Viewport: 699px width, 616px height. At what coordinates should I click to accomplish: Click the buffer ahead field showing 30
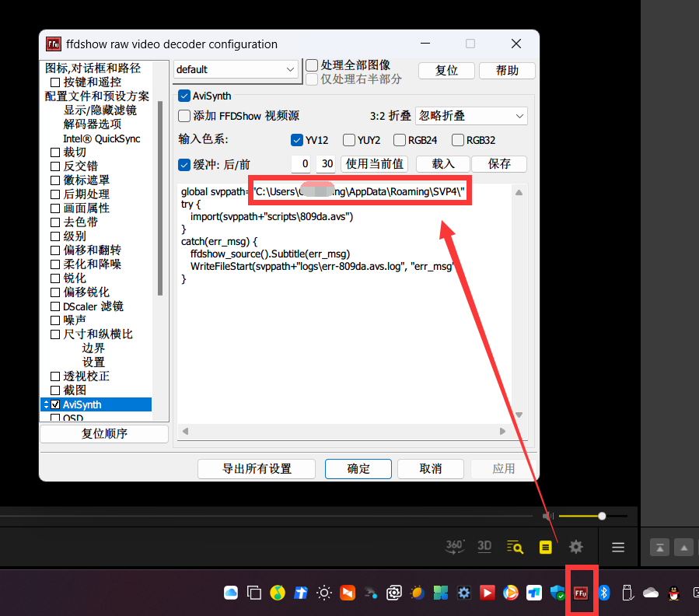pos(327,163)
